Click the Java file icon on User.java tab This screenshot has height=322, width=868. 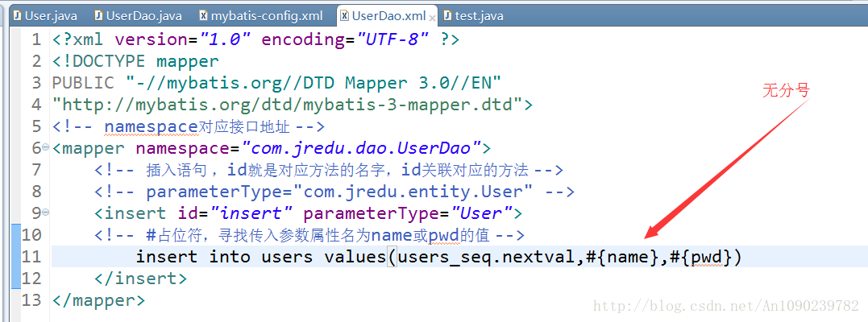[x=18, y=16]
